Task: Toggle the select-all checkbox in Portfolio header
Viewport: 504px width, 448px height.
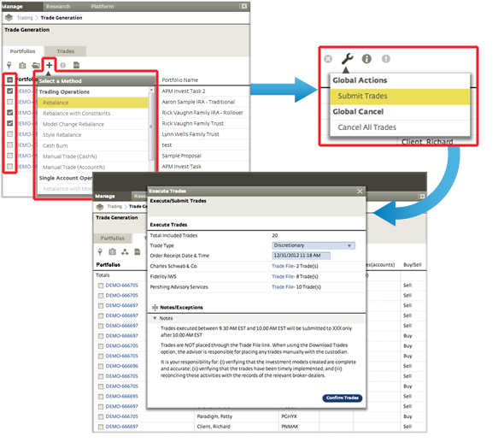Action: click(x=10, y=80)
